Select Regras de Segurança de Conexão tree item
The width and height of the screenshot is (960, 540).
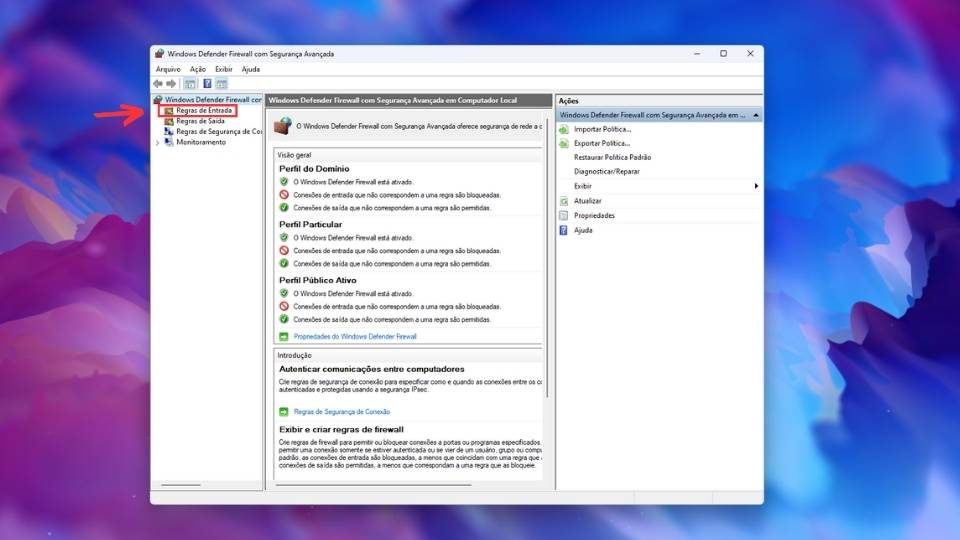pos(219,132)
